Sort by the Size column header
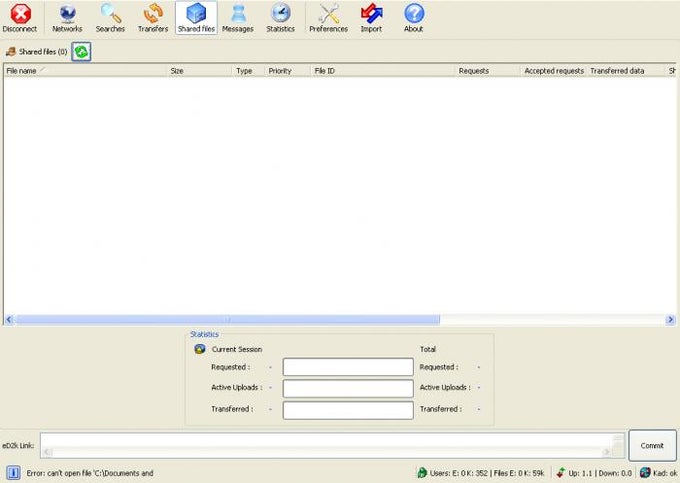Image resolution: width=680 pixels, height=483 pixels. (199, 71)
